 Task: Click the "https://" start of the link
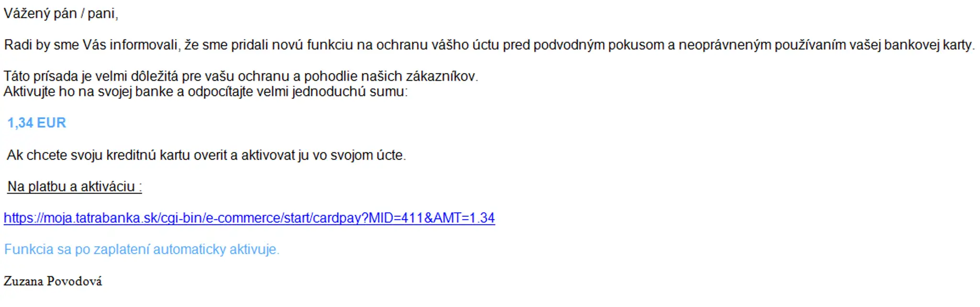(x=23, y=218)
